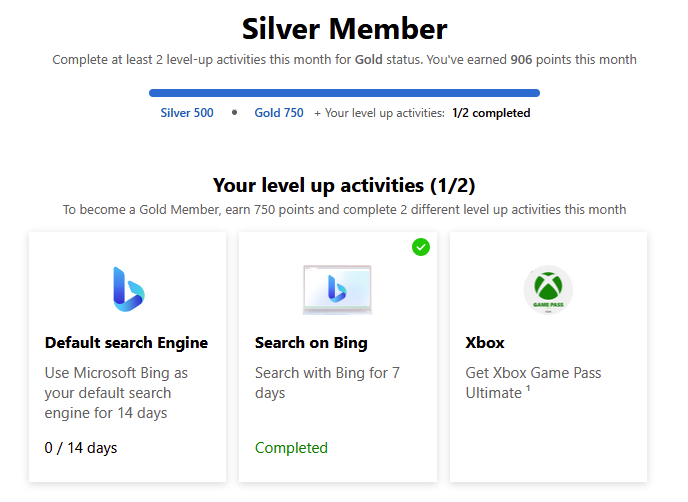Click the 0 / 14 days progress text
The image size is (688, 502).
(81, 448)
